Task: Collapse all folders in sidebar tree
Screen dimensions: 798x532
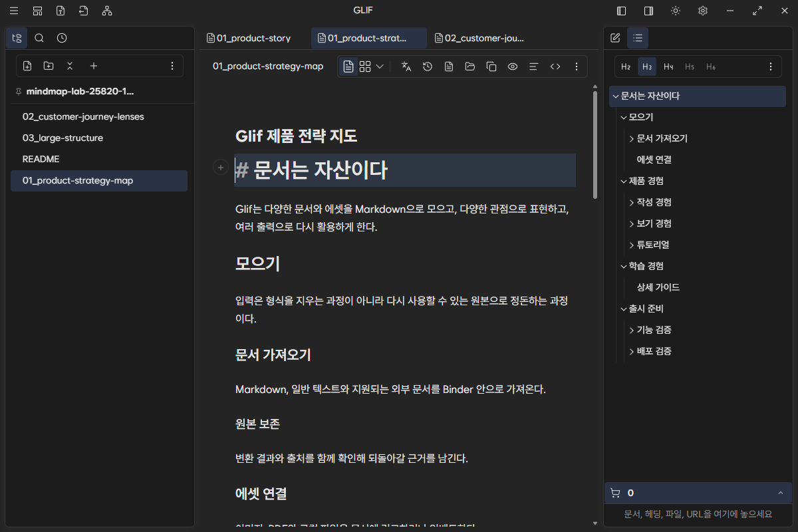Action: 70,66
